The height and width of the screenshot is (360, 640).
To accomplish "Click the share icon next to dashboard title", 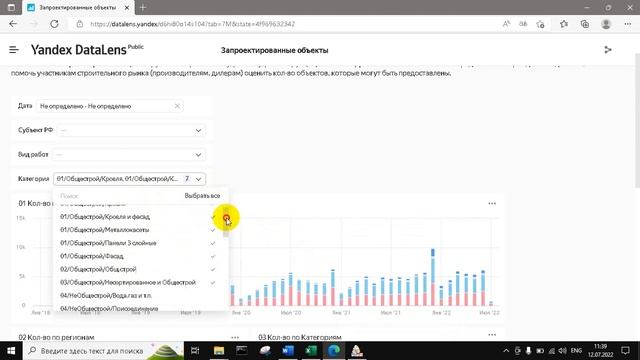I will coord(608,50).
